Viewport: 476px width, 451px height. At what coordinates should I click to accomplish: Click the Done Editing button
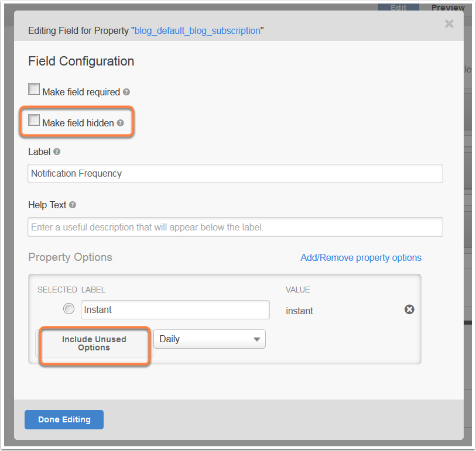click(x=64, y=420)
